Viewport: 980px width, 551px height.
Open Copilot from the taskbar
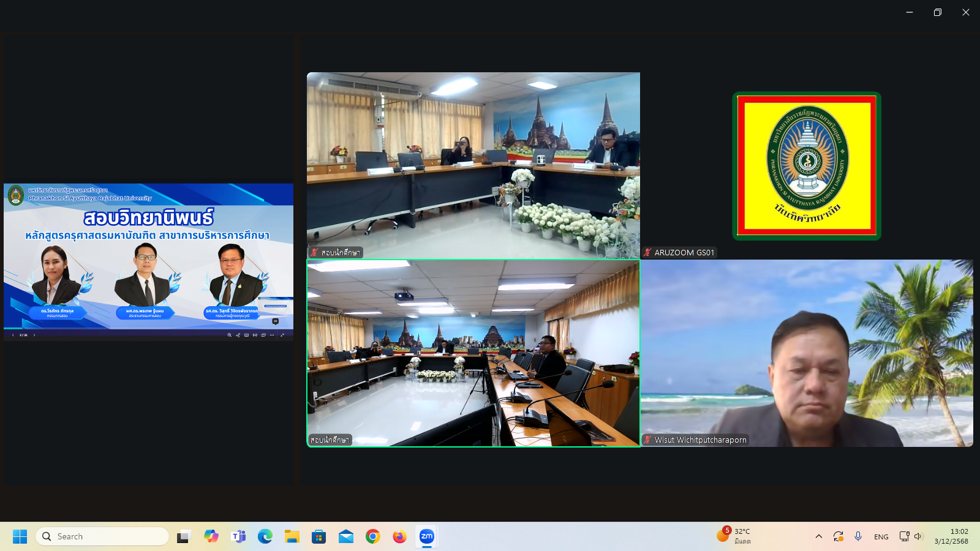point(211,536)
